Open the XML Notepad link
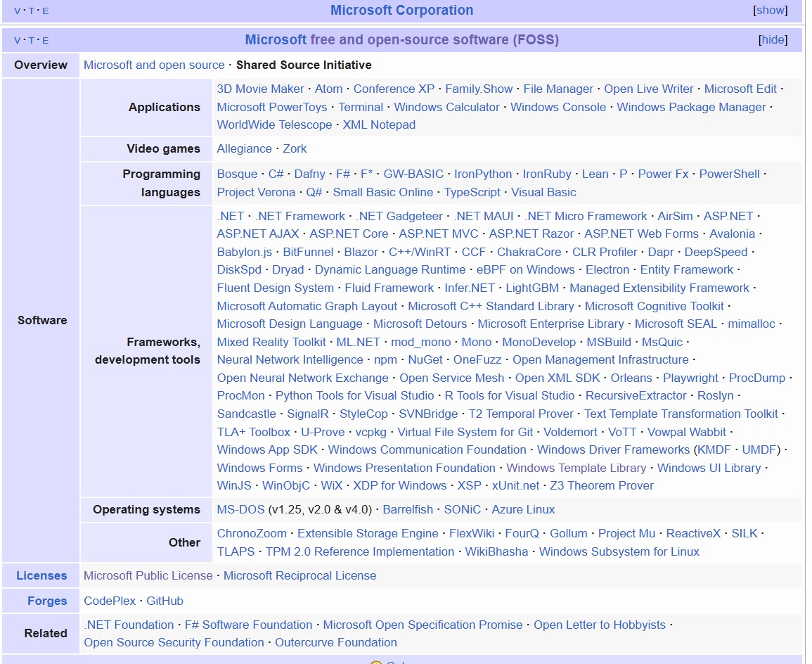Screen dimensions: 812x664 [379, 124]
